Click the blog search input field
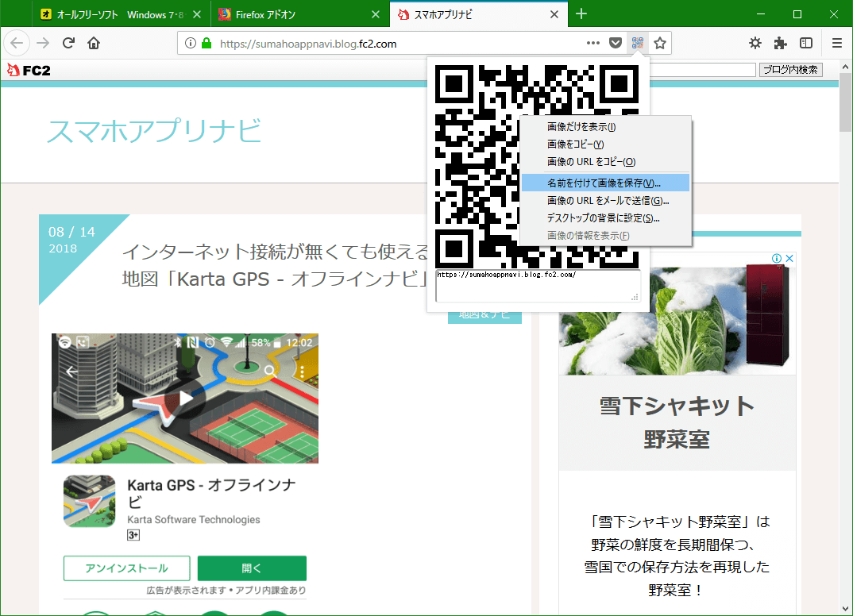The image size is (853, 616). pyautogui.click(x=702, y=70)
